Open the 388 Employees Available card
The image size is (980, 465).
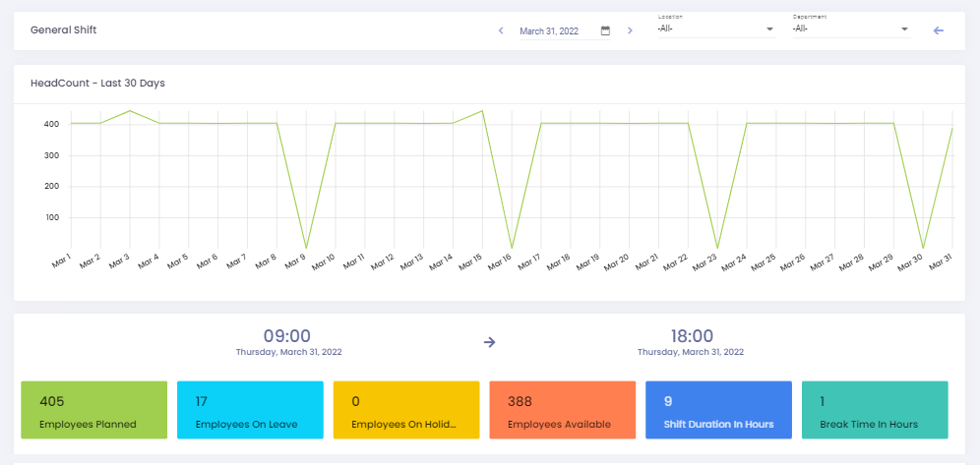coord(563,410)
